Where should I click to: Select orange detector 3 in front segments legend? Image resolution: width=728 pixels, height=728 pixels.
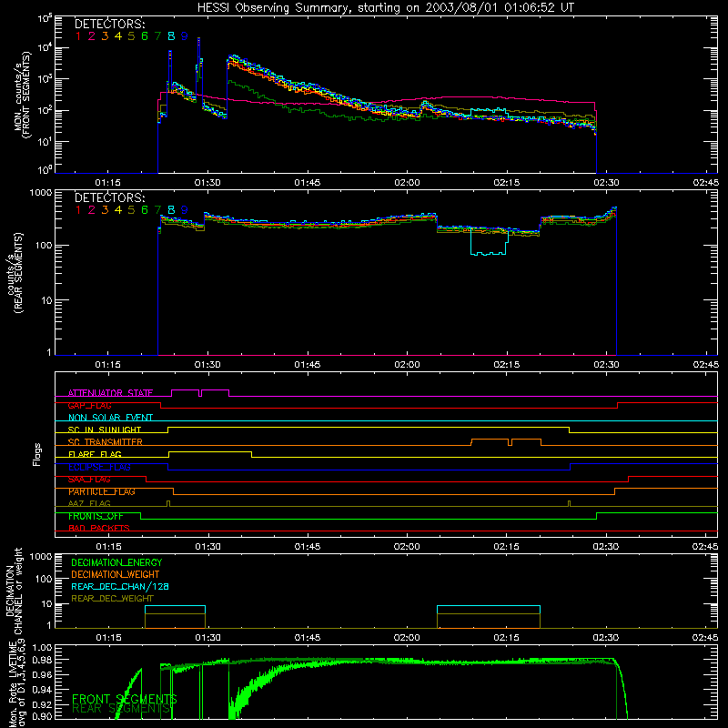coord(105,36)
